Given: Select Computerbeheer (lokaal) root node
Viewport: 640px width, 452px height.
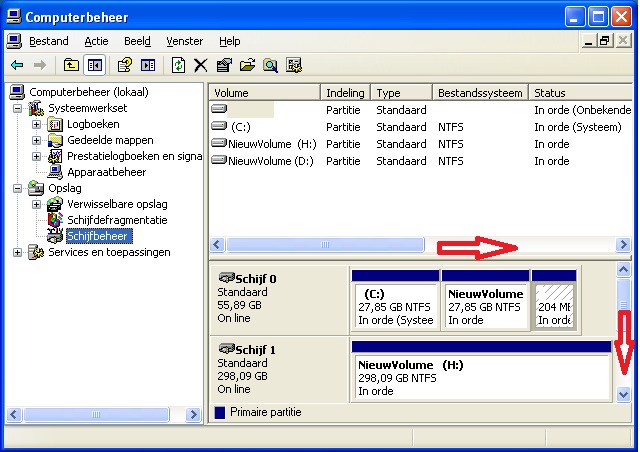Looking at the screenshot, I should [89, 92].
